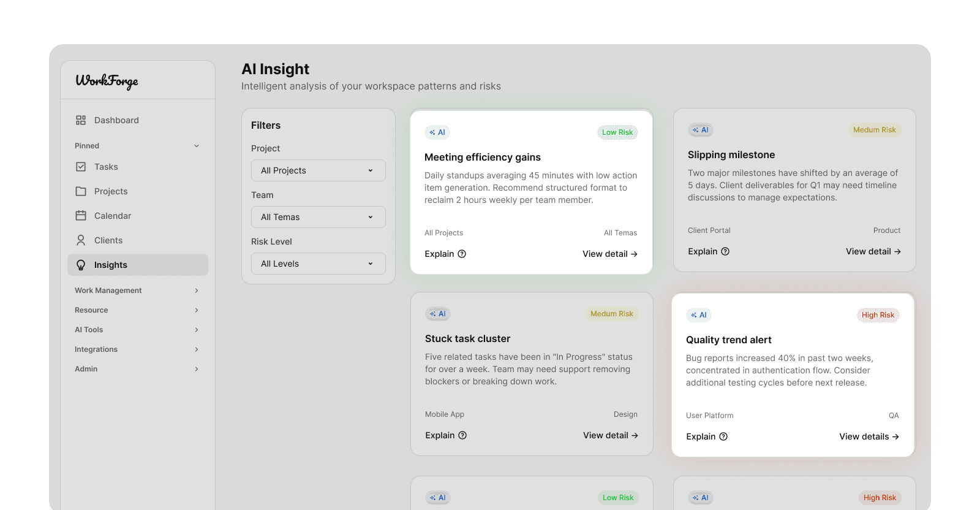Click Quality trend alert card title
Image resolution: width=980 pixels, height=510 pixels.
tap(729, 340)
